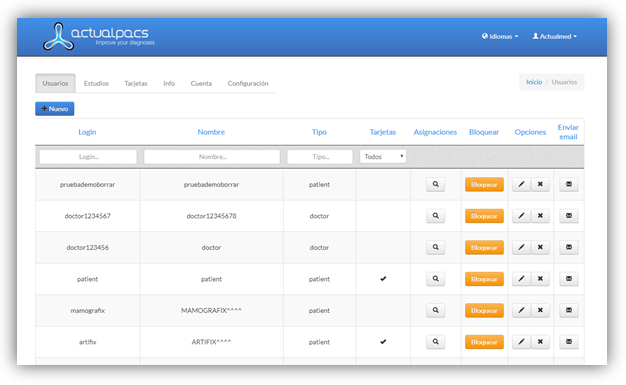Image resolution: width=626 pixels, height=385 pixels.
Task: Send email to doctor1234567
Action: [x=569, y=216]
